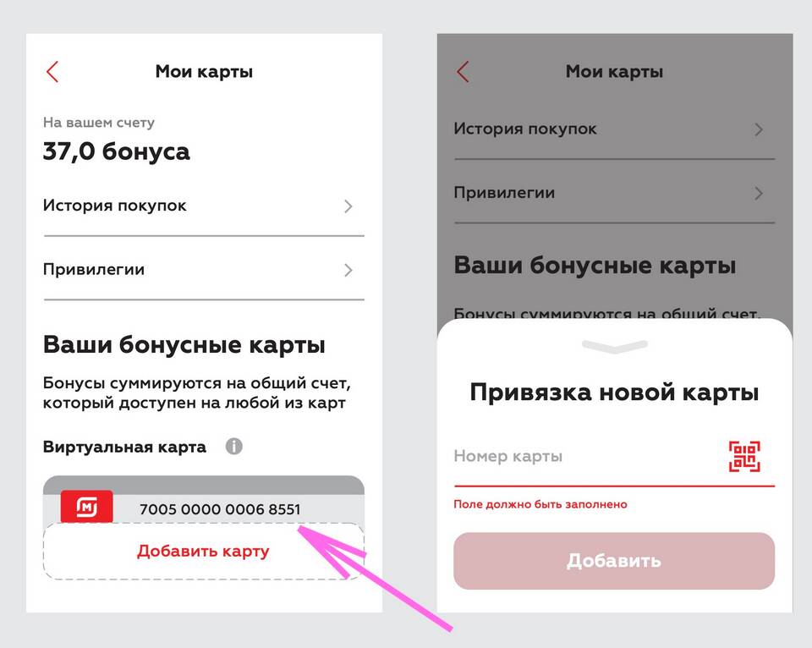The width and height of the screenshot is (812, 648).
Task: Tap the red back arrow on left screen
Action: pos(52,71)
